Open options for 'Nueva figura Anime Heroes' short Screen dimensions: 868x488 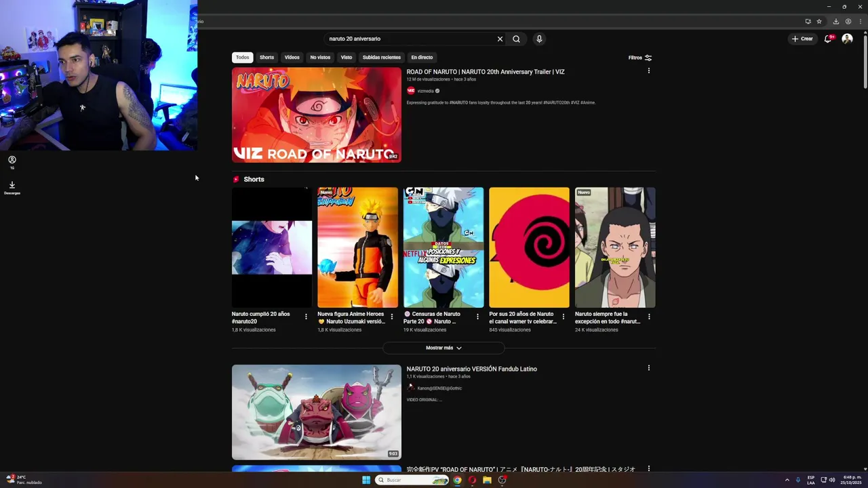pyautogui.click(x=391, y=317)
